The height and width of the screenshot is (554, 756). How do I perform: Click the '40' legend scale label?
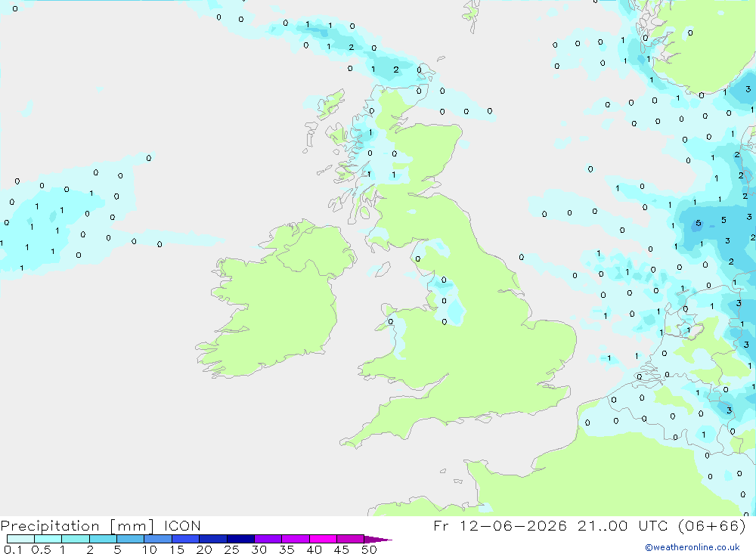point(314,549)
